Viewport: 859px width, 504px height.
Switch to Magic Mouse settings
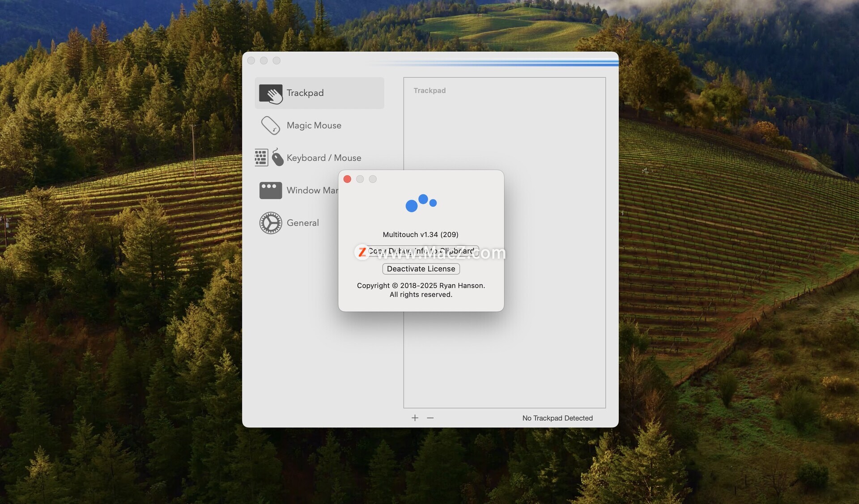pos(314,126)
